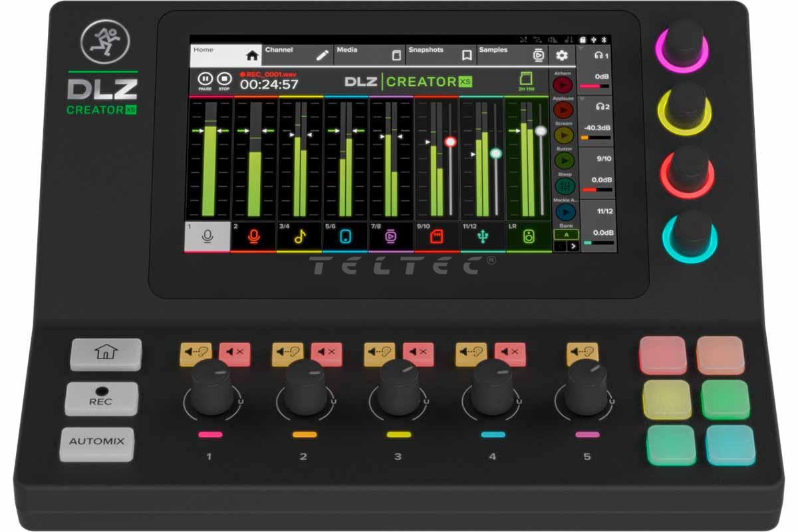Select the channel 1 microphone icon
The image size is (798, 532).
[x=207, y=237]
